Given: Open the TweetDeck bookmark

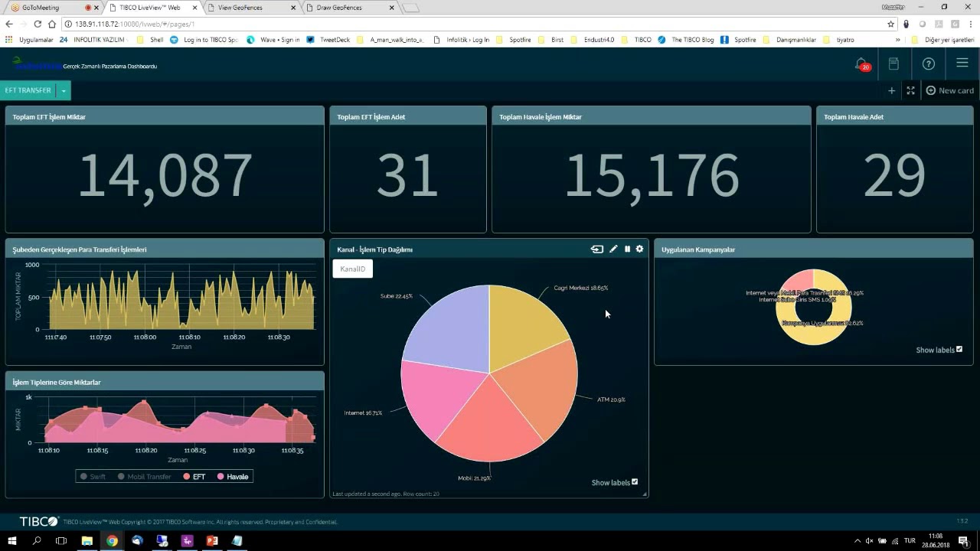Looking at the screenshot, I should click(329, 40).
